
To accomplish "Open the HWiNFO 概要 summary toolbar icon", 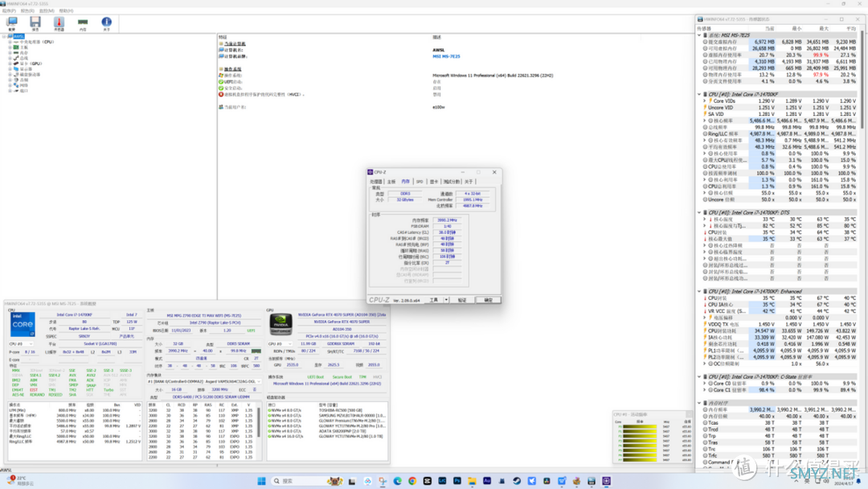I will tap(11, 23).
